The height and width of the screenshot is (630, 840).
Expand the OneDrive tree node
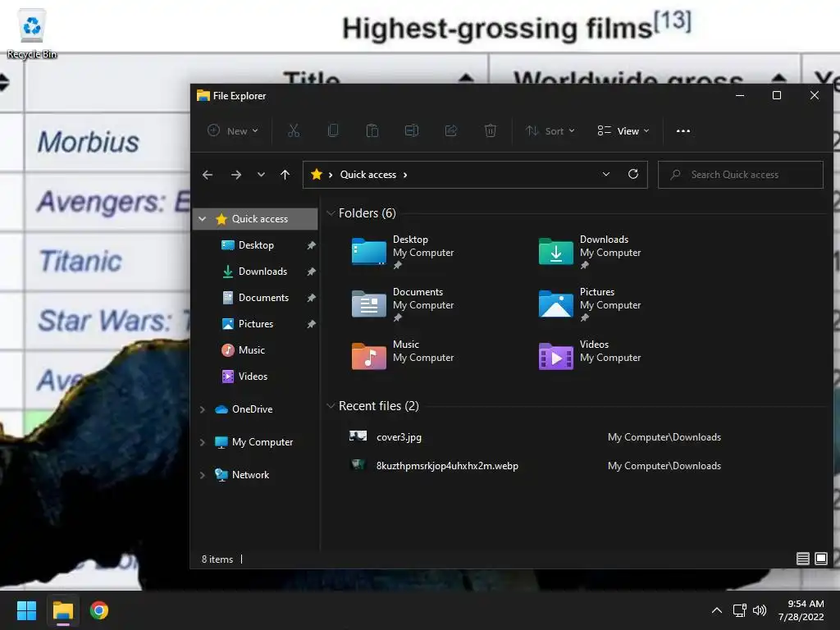pyautogui.click(x=202, y=409)
